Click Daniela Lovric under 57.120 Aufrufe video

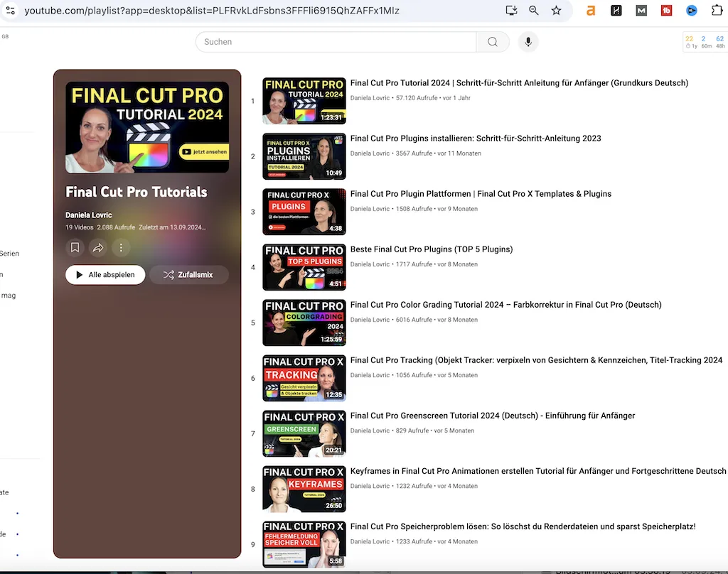tap(370, 98)
